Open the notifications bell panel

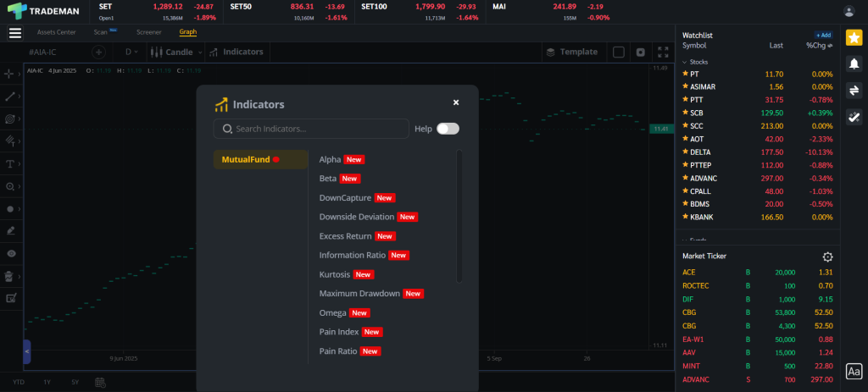tap(854, 63)
